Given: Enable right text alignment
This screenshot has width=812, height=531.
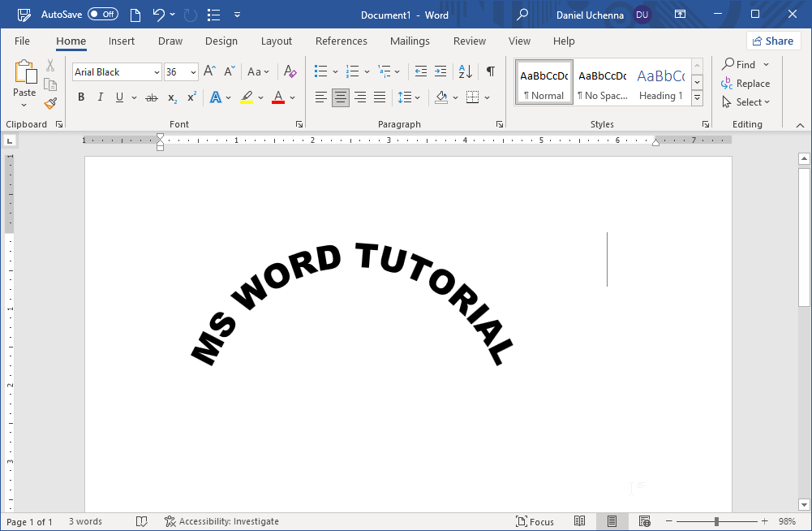Looking at the screenshot, I should [359, 97].
